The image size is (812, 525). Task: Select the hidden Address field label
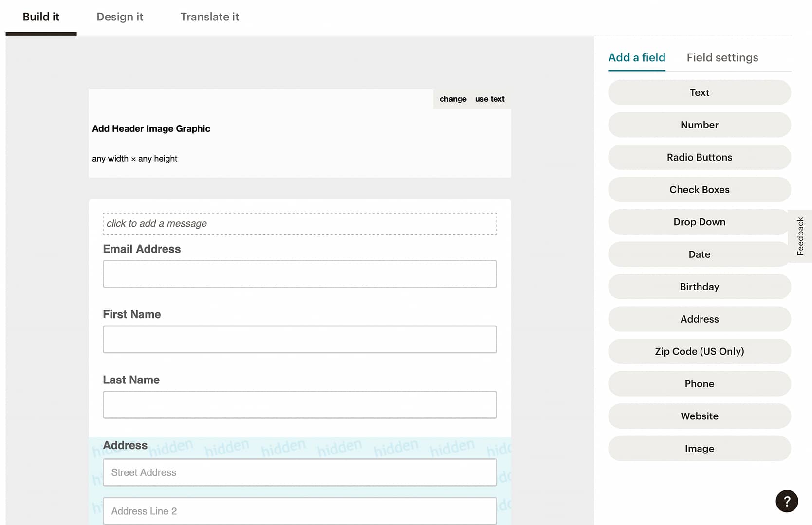(x=125, y=445)
